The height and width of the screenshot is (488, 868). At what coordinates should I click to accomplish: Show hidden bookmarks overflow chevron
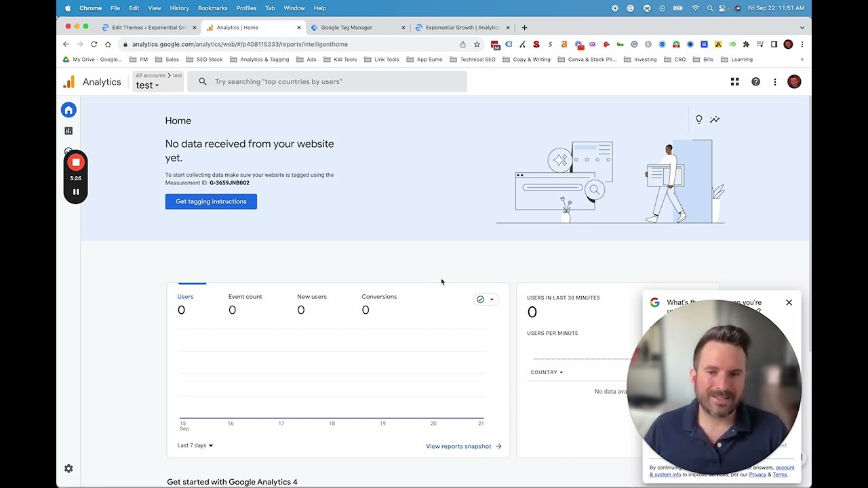click(802, 60)
